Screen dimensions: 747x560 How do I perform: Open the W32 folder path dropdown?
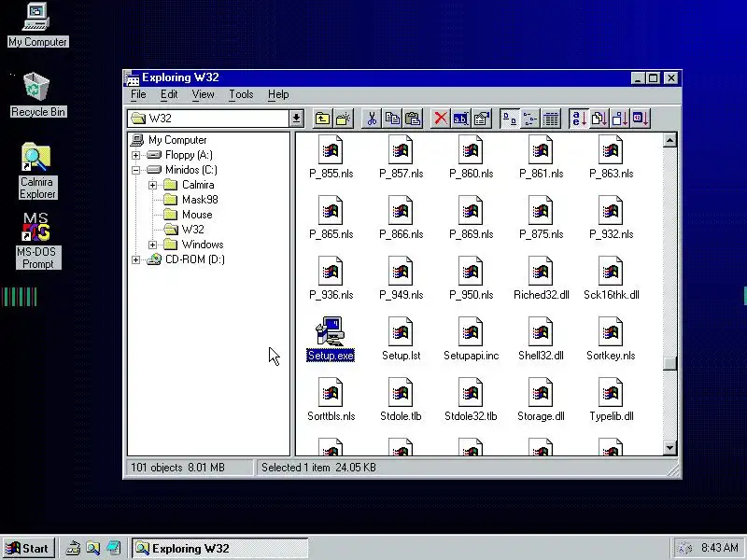click(296, 119)
